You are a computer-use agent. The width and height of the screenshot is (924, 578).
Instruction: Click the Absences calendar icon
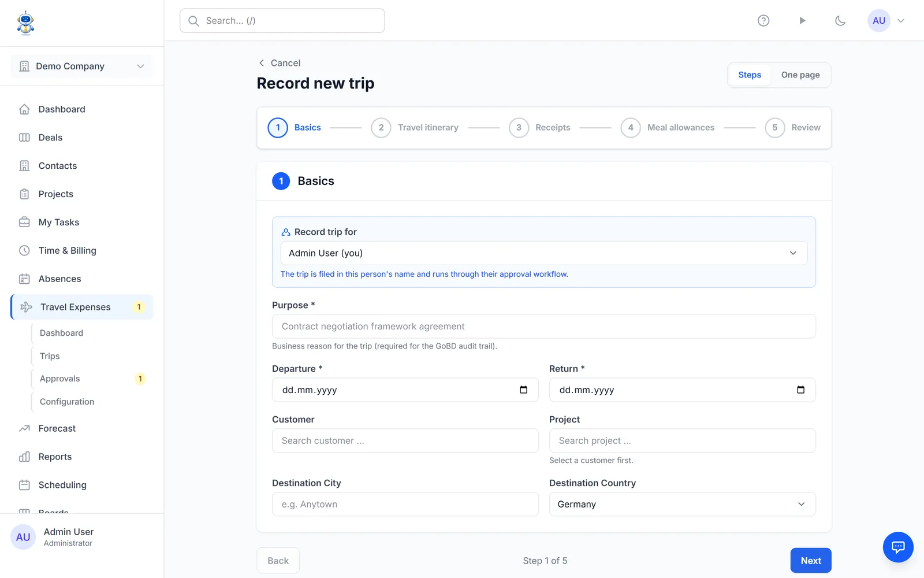click(24, 279)
